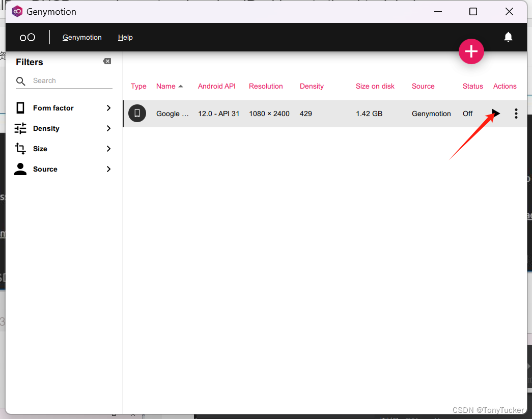Open the Genymotion menu
This screenshot has height=419, width=532.
[82, 37]
